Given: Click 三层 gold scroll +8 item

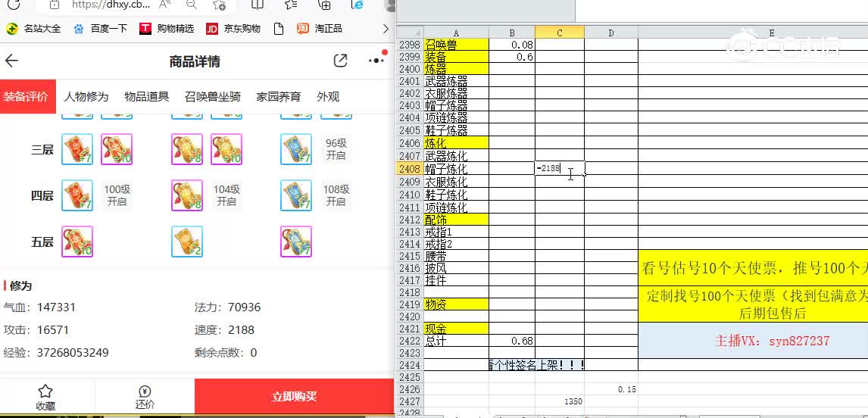Looking at the screenshot, I should click(186, 149).
